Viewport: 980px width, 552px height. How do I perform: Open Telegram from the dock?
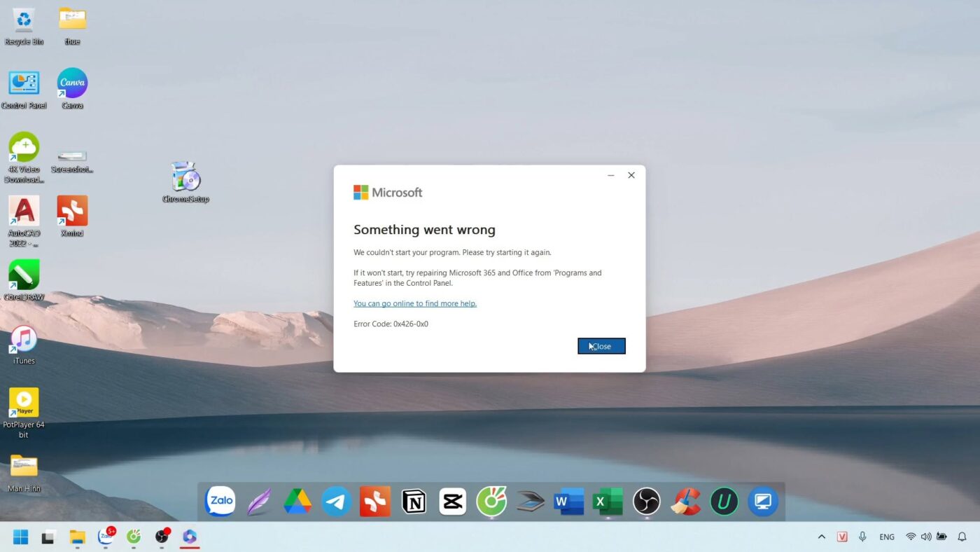point(336,502)
